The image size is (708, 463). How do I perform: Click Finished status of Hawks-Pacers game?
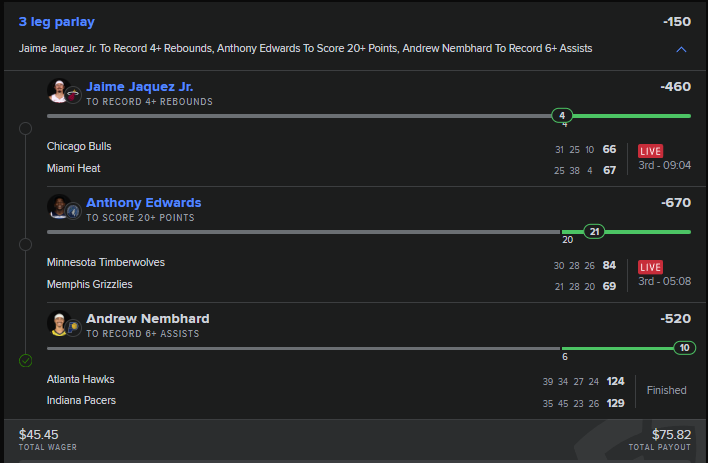point(666,390)
